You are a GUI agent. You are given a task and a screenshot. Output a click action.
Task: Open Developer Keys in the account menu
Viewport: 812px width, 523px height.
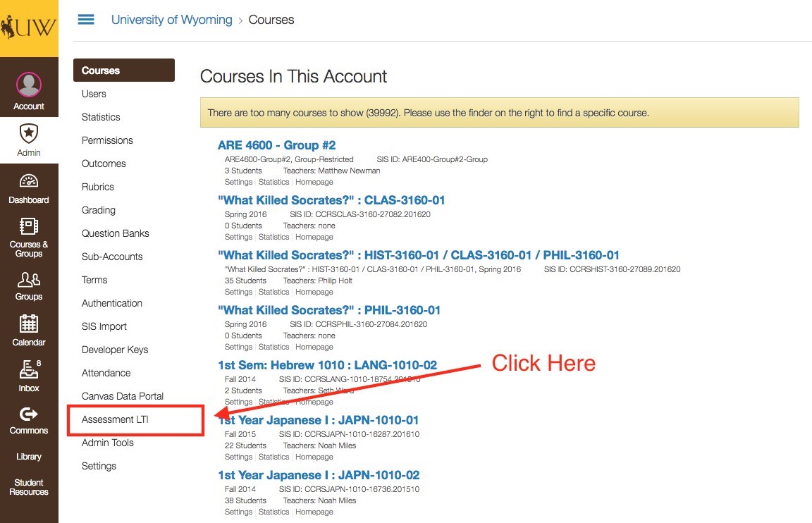(115, 350)
